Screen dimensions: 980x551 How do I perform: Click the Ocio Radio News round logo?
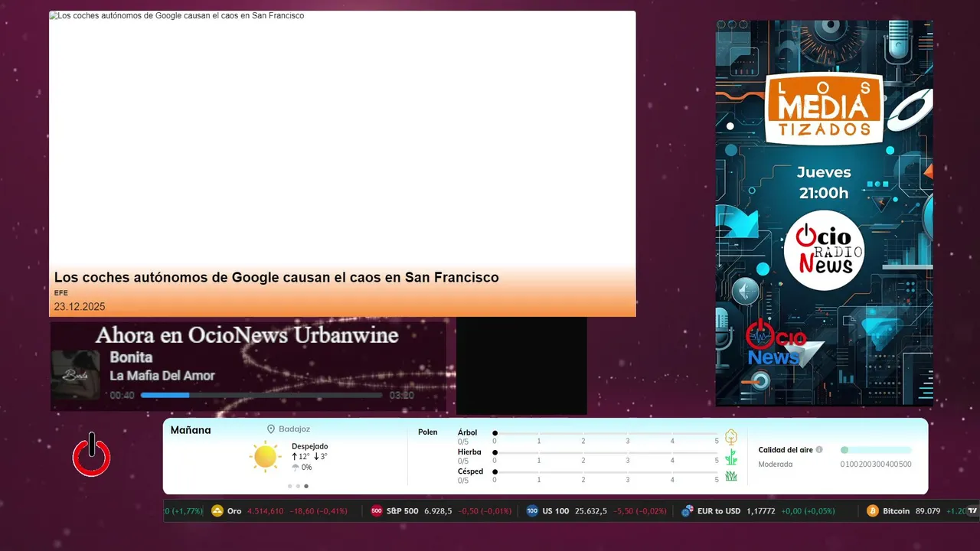[x=824, y=250]
